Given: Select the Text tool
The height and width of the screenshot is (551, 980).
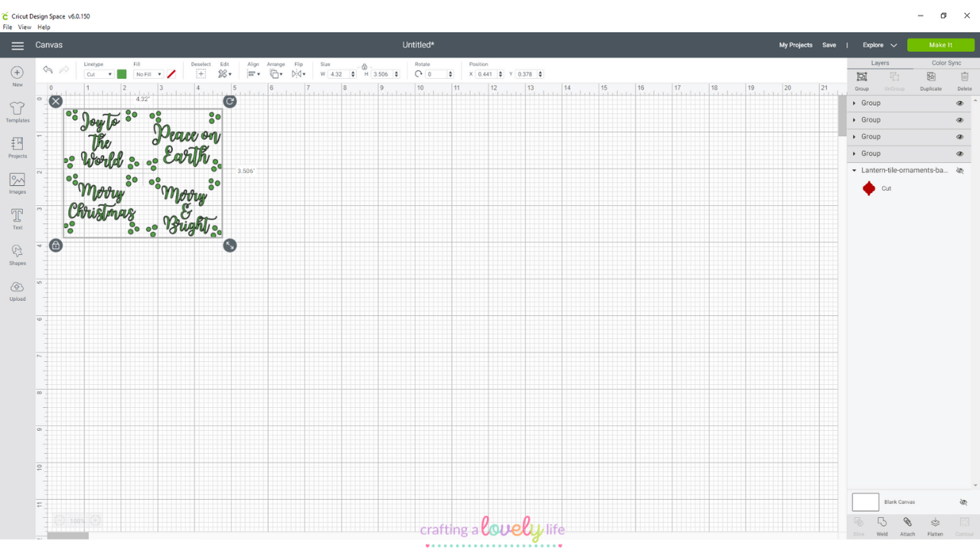Looking at the screenshot, I should point(18,219).
